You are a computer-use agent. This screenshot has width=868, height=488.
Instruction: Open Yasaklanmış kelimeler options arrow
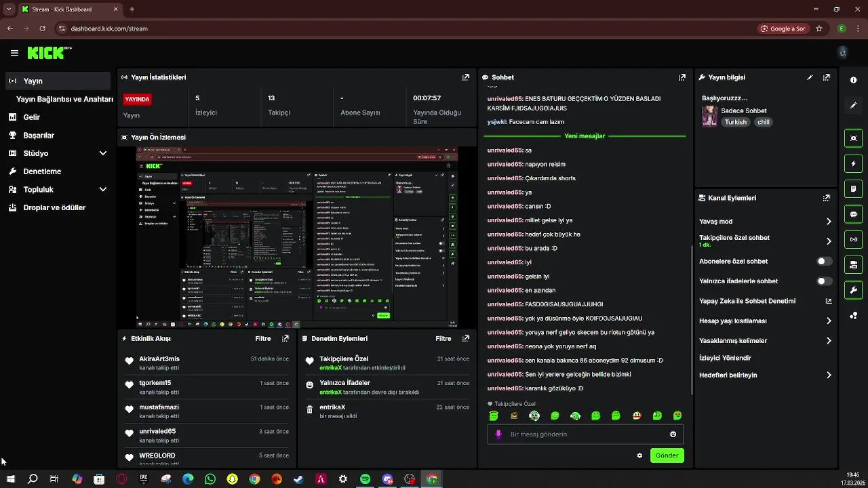(829, 340)
